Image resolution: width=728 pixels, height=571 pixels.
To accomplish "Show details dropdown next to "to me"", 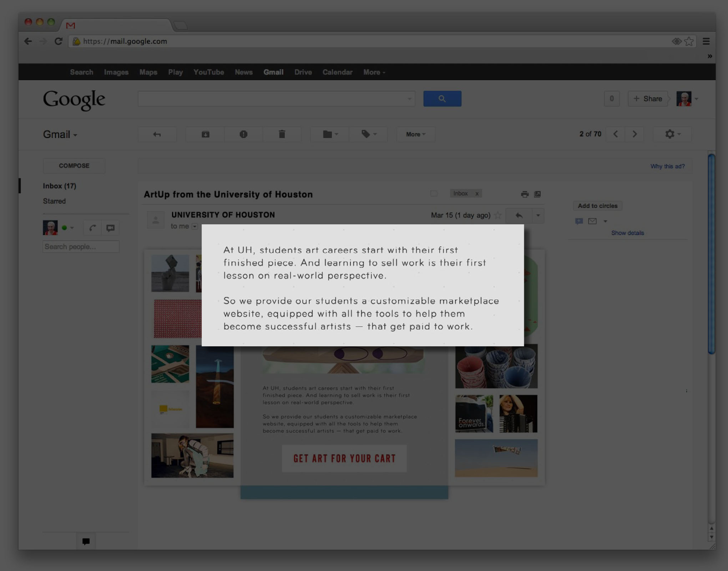I will [195, 226].
